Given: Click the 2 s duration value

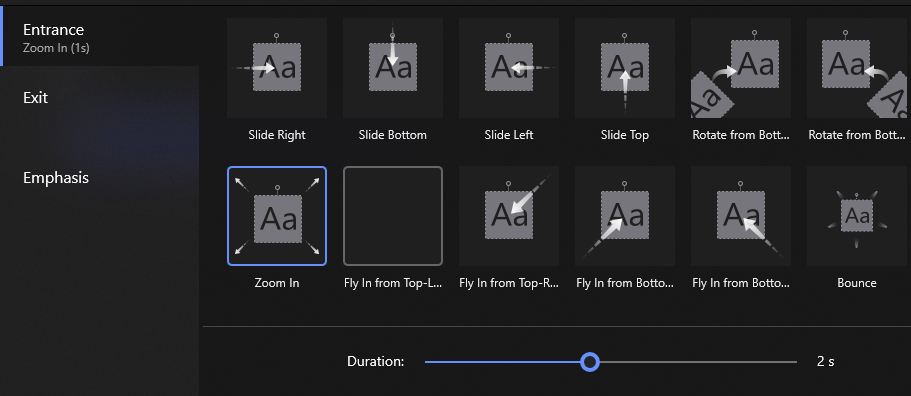Looking at the screenshot, I should pos(826,361).
